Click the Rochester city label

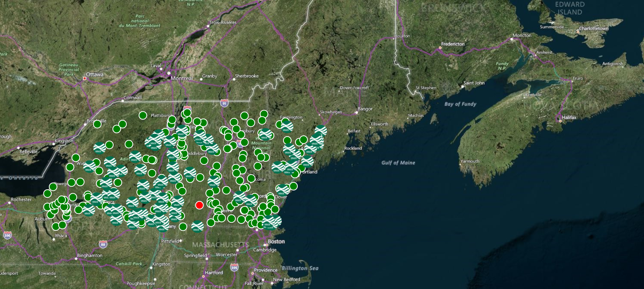21,199
